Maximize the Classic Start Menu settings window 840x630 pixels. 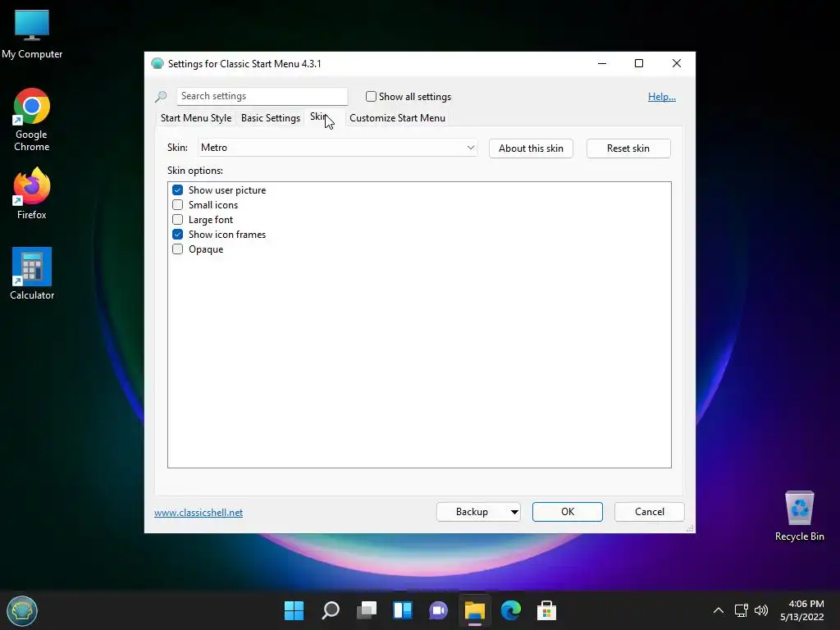pos(638,63)
